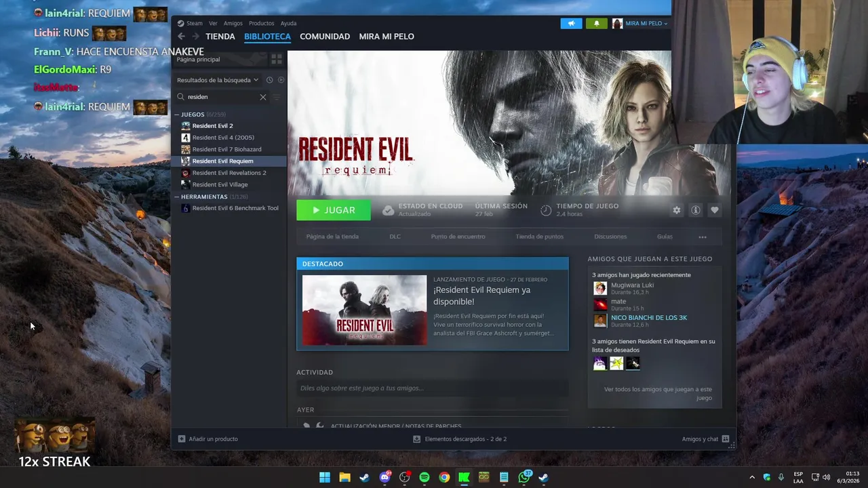Screen dimensions: 868x488
Task: Open the MIRA MI PELO profile tab
Action: click(x=387, y=37)
